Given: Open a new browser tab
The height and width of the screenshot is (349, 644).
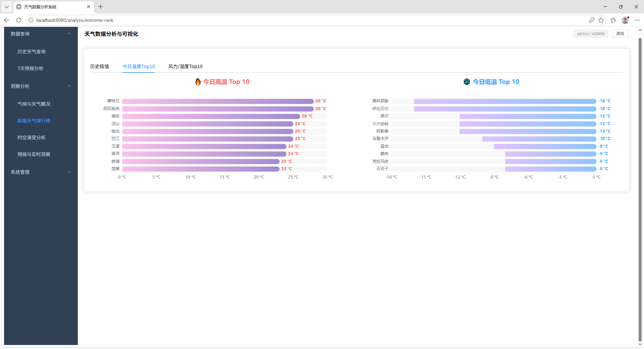Looking at the screenshot, I should [x=101, y=7].
